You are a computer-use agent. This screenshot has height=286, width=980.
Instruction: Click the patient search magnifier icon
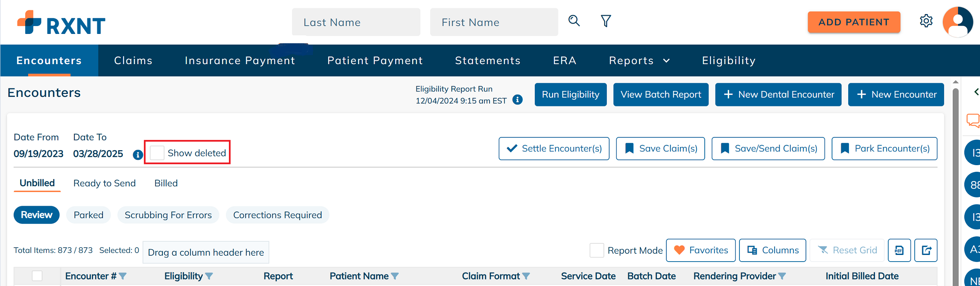tap(574, 21)
